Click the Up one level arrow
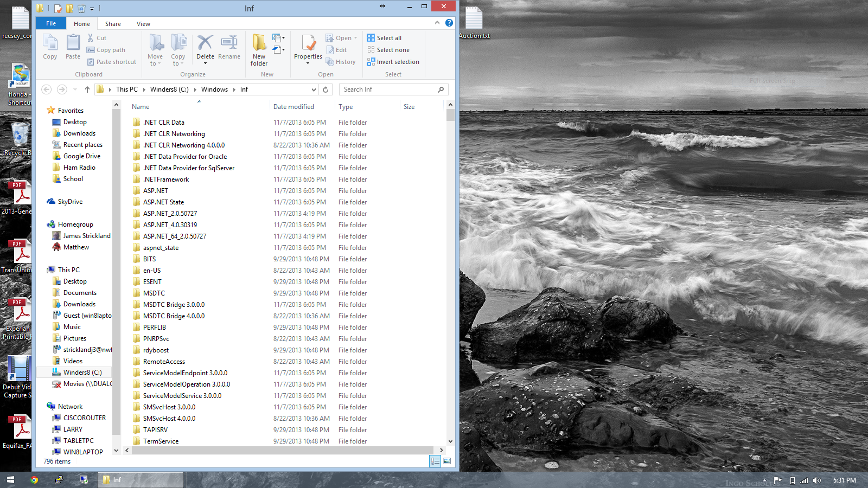The image size is (868, 488). coord(87,89)
